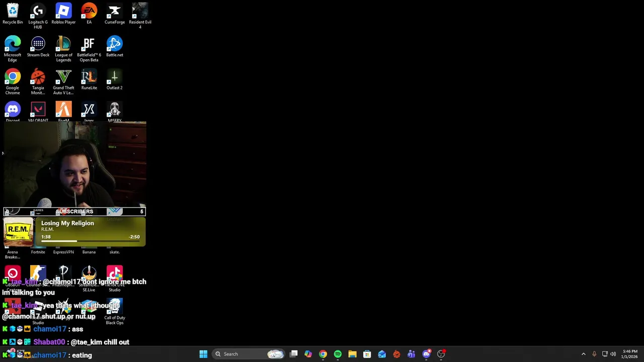This screenshot has width=644, height=362.
Task: Select the CurseForge desktop icon
Action: [114, 14]
